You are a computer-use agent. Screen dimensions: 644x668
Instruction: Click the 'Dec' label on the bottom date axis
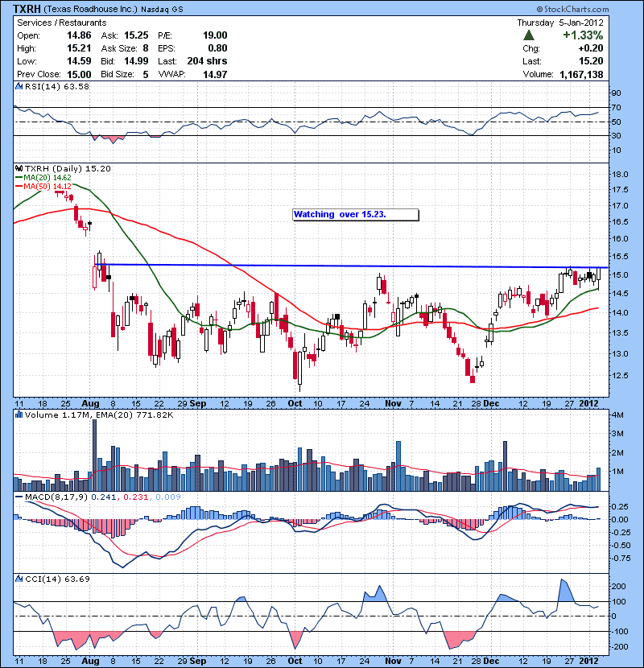[x=491, y=661]
